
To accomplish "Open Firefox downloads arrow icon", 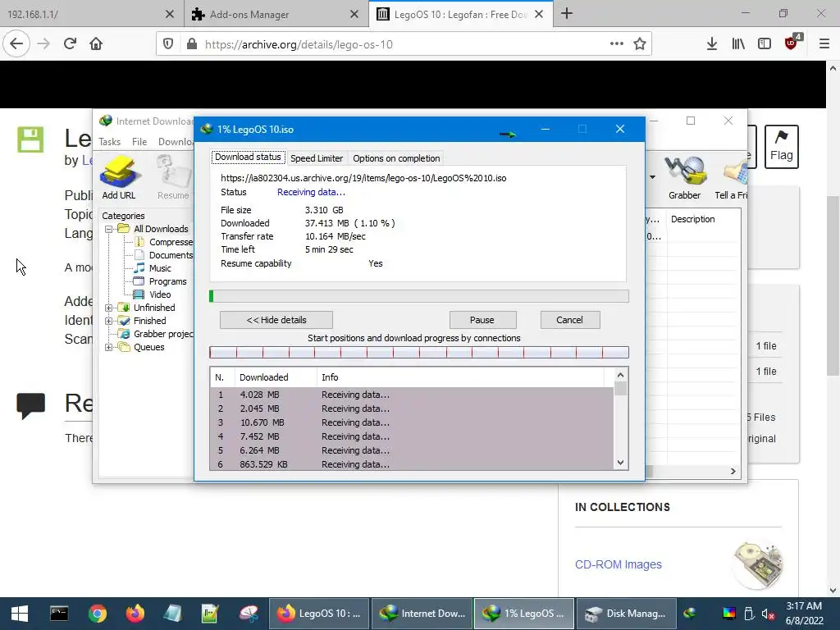I will 712,44.
